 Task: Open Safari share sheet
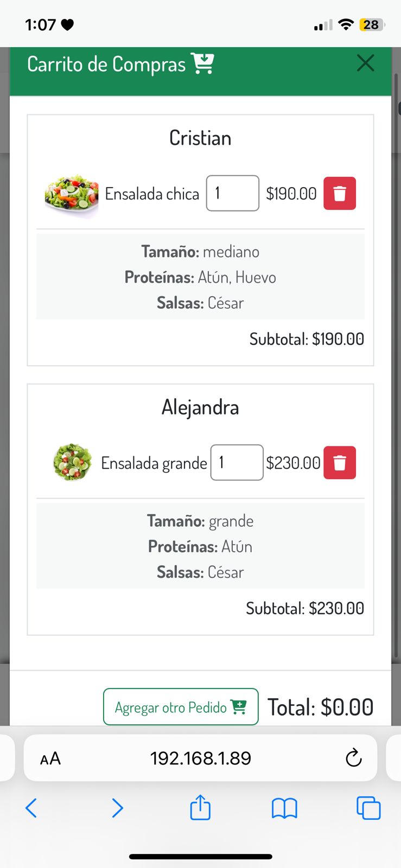(200, 807)
